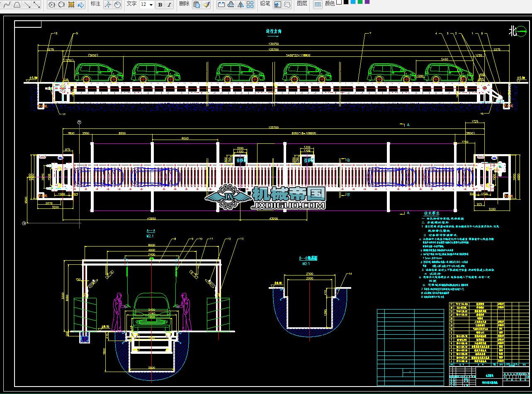The image size is (532, 394).
Task: Pick the single-headed arrow tool
Action: click(27, 5)
